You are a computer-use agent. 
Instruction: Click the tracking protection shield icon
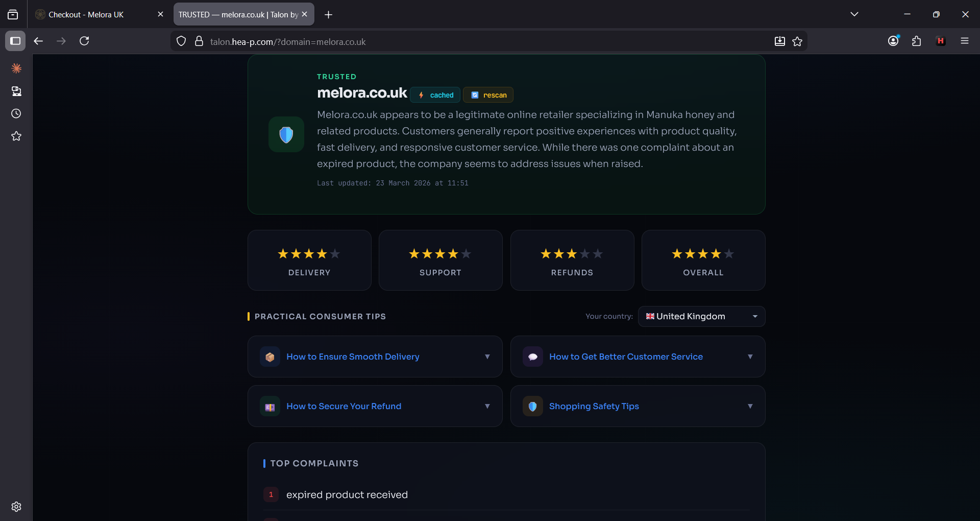[x=181, y=41]
